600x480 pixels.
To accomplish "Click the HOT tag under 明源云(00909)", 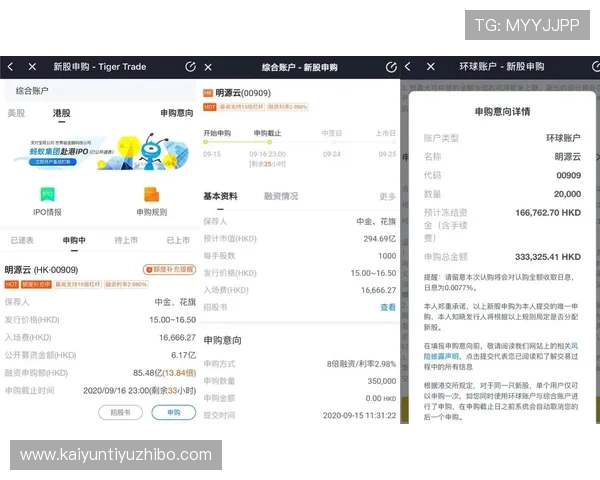I will coord(210,107).
